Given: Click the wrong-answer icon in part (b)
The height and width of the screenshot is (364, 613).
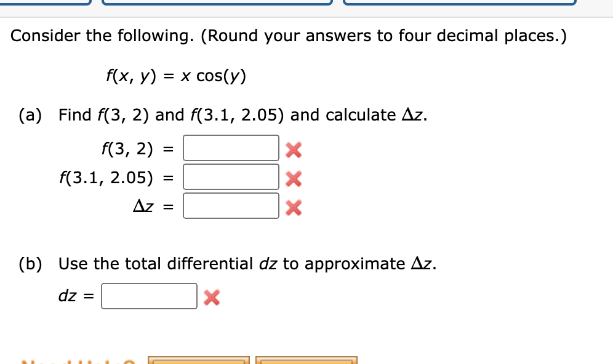Looking at the screenshot, I should 211,296.
